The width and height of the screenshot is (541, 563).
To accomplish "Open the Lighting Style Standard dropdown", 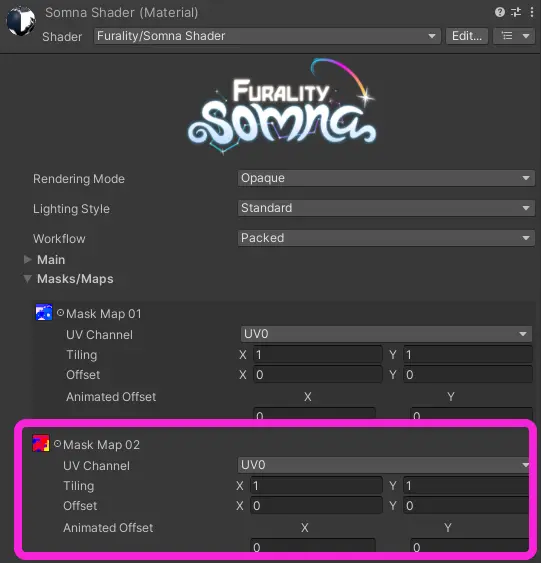I will [x=386, y=208].
